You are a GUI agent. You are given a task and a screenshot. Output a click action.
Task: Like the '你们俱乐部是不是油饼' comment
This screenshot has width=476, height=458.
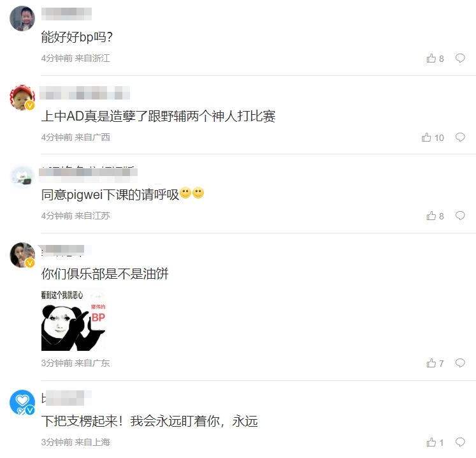pos(435,363)
